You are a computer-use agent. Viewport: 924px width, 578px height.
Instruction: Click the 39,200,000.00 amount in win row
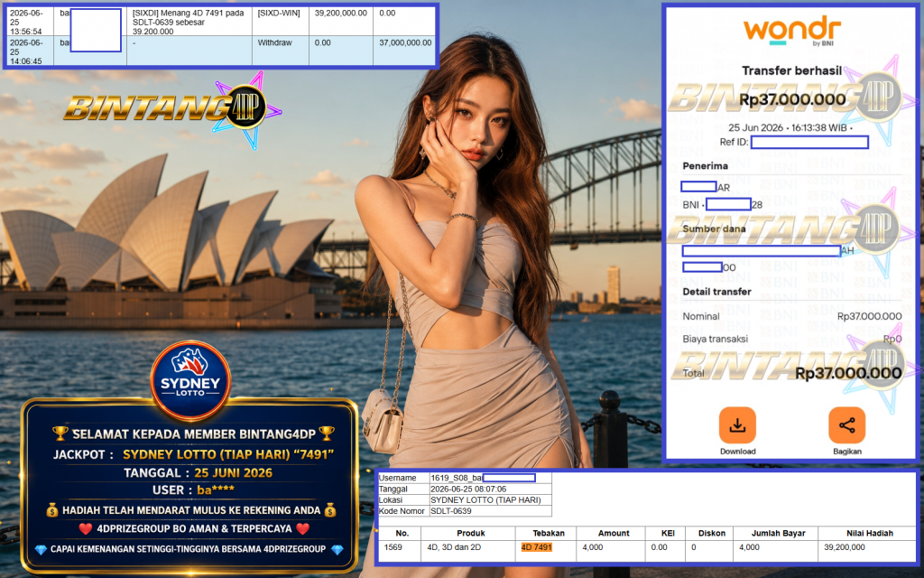click(340, 13)
